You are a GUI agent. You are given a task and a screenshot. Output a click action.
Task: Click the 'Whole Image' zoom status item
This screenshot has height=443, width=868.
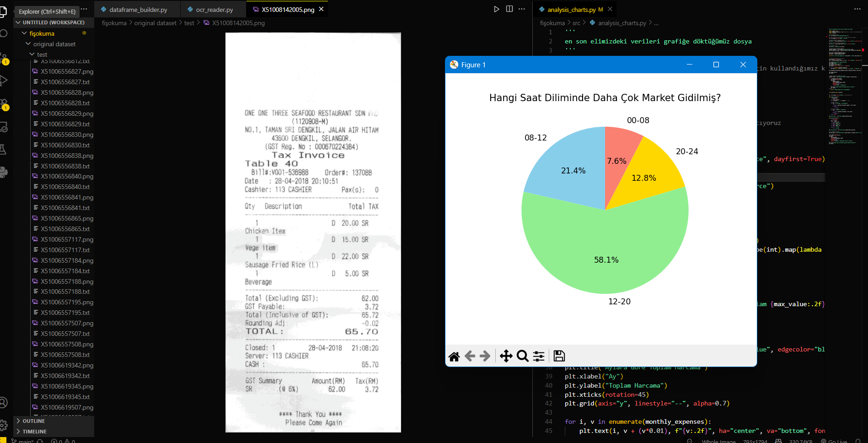[x=718, y=441]
